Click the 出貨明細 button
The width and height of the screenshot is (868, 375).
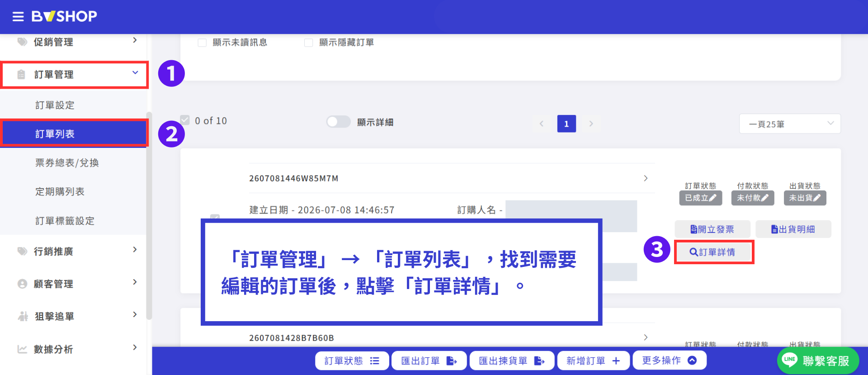[793, 229]
